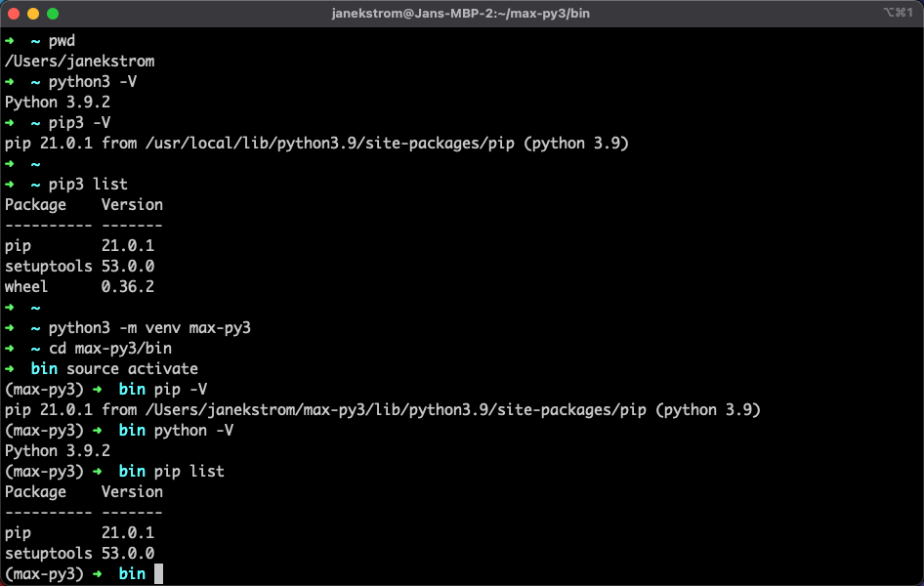Viewport: 924px width, 586px height.
Task: Click the (max-py3) virtualenv label on last line
Action: (x=46, y=573)
